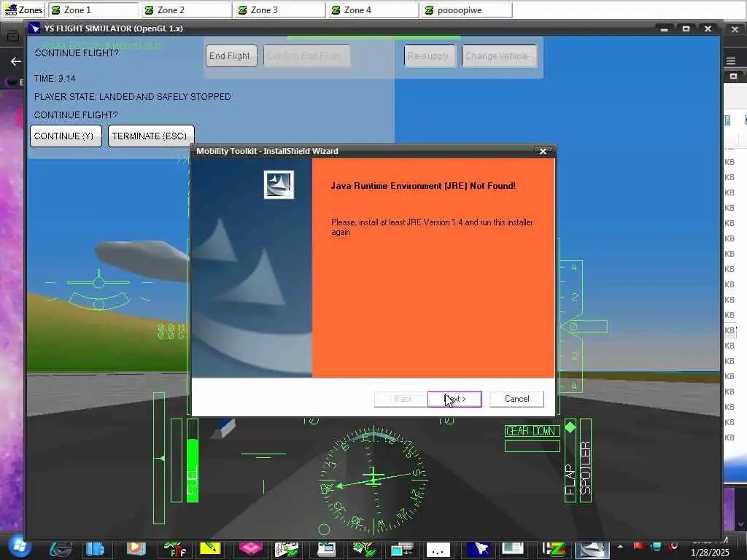This screenshot has width=747, height=560.
Task: Click the Confirm End Flight button
Action: click(306, 55)
